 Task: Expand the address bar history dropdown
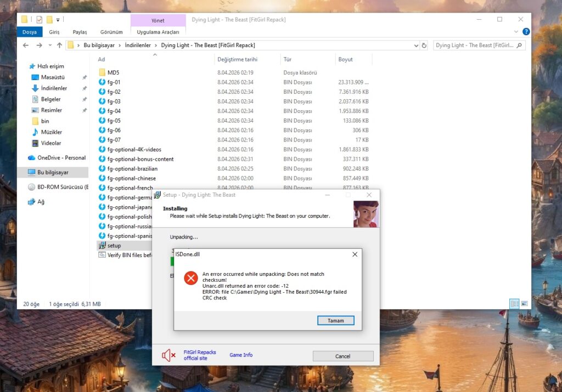click(416, 46)
